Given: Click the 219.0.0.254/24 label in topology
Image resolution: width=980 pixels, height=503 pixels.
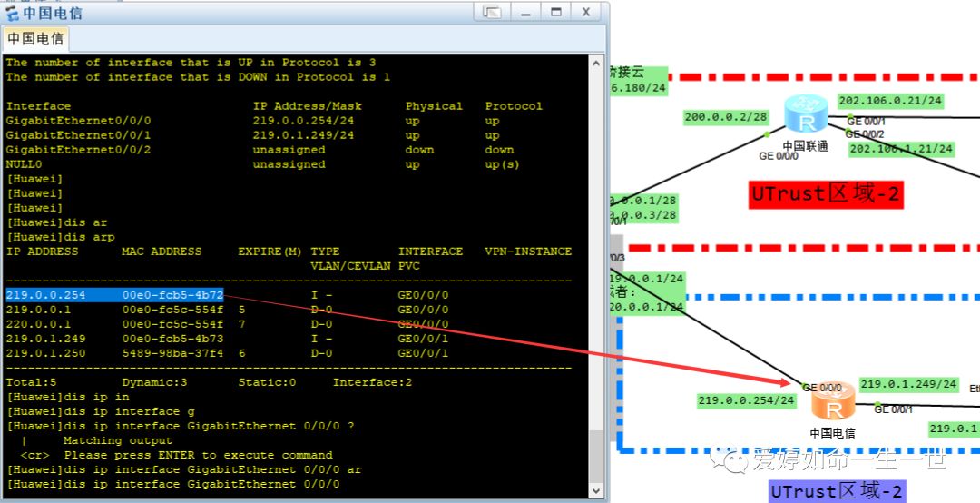Looking at the screenshot, I should [746, 400].
